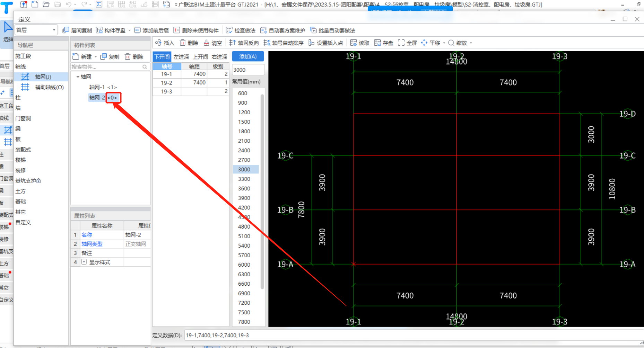Image resolution: width=644 pixels, height=348 pixels.
Task: Open the undo history dropdown arrow
Action: click(x=75, y=5)
